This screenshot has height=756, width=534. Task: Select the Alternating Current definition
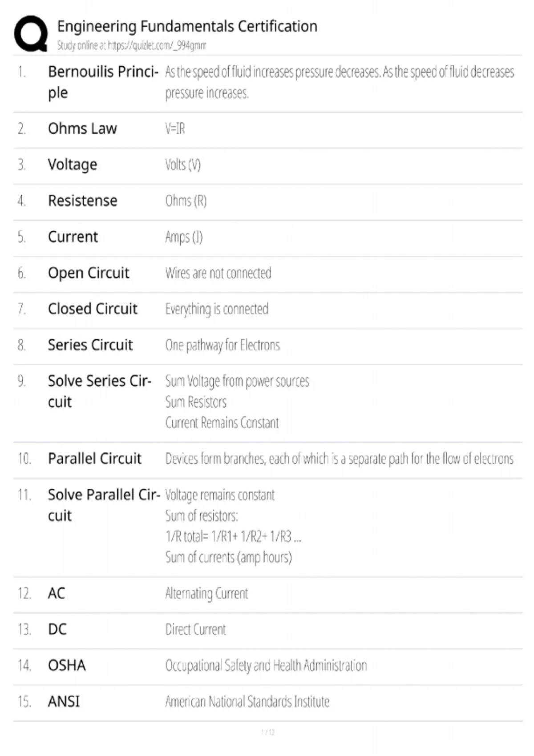tap(206, 593)
